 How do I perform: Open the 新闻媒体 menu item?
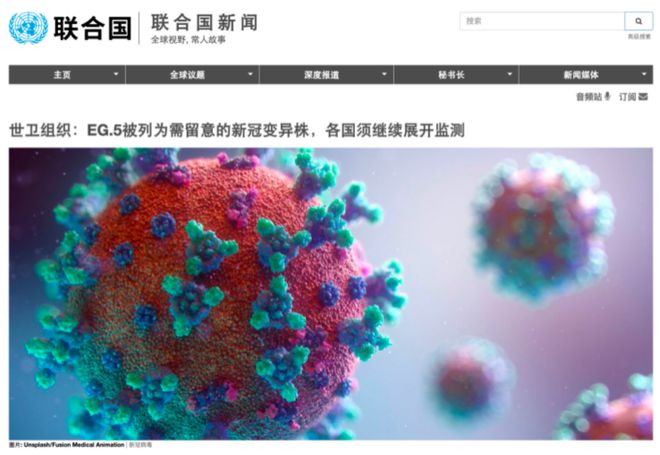pos(581,75)
